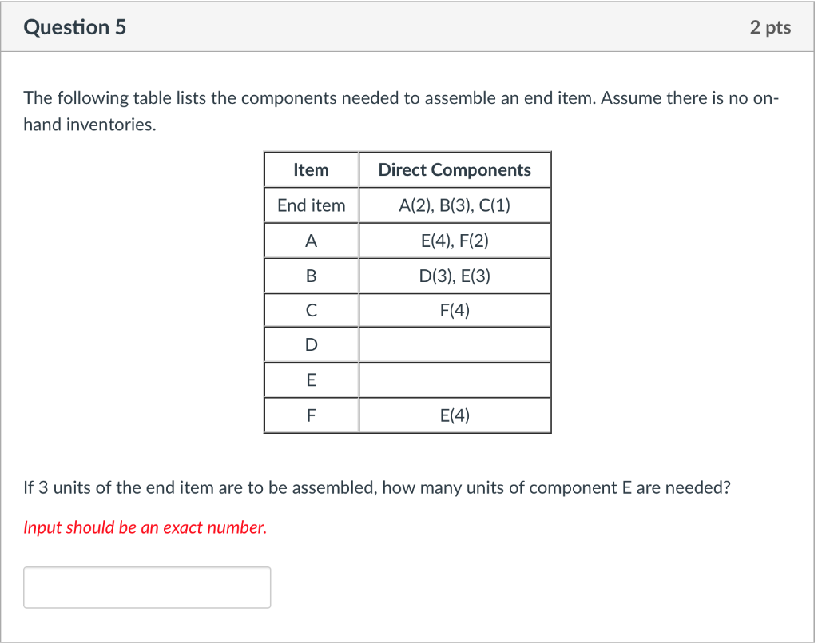Select item E in the table
The image size is (818, 644).
click(311, 380)
